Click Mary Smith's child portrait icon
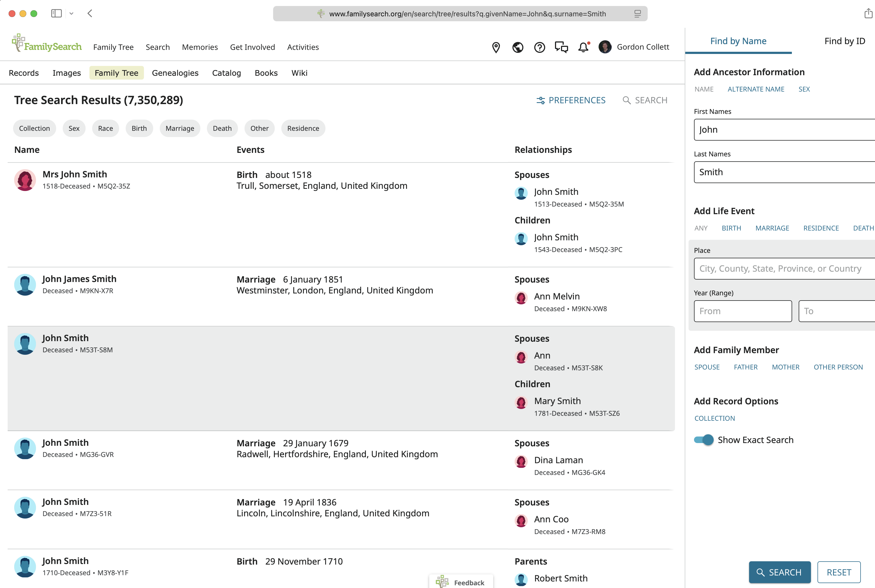875x588 pixels. point(521,403)
